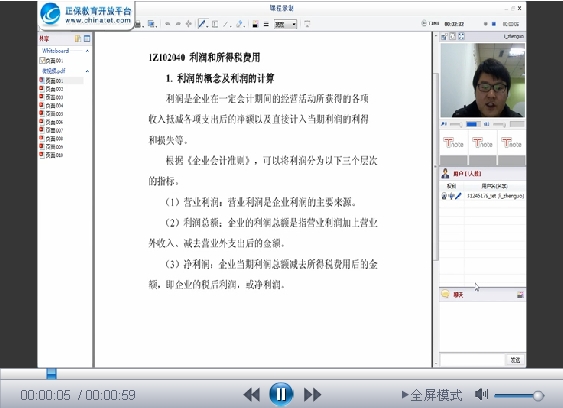This screenshot has height=408, width=563.
Task: Click the 正保教育开放平台 logo
Action: (86, 15)
